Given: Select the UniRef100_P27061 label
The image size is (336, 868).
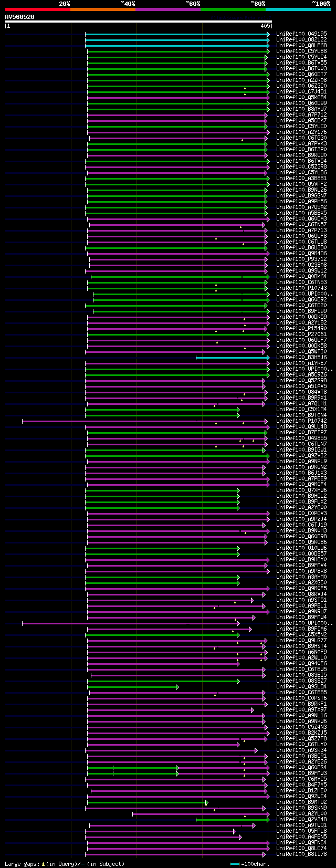Looking at the screenshot, I should [301, 334].
